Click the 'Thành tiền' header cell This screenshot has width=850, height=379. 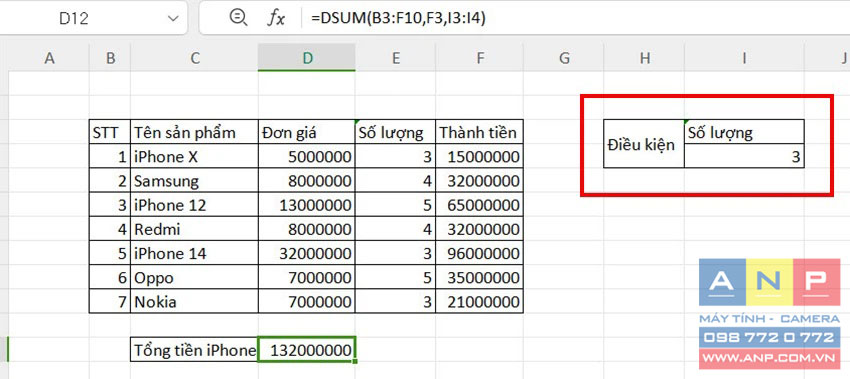tap(479, 132)
